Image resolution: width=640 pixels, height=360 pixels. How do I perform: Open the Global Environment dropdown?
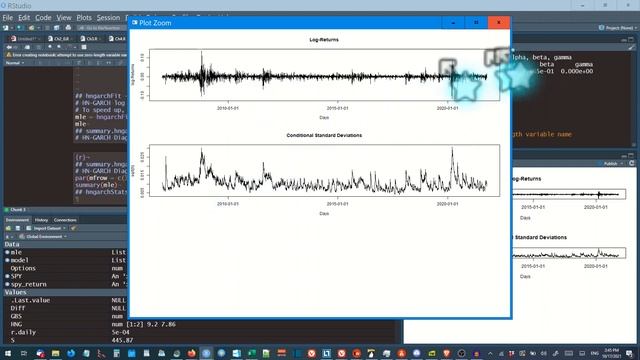(43, 236)
